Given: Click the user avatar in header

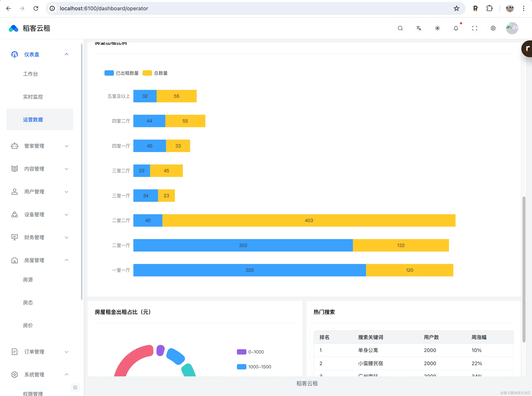Looking at the screenshot, I should (x=512, y=28).
